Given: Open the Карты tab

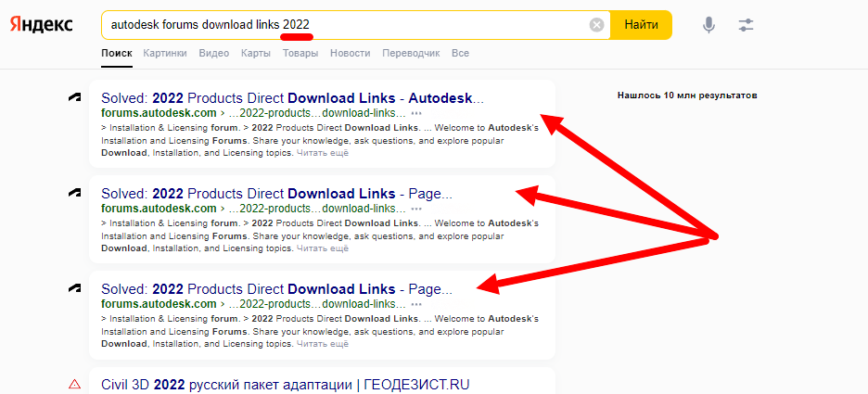Looking at the screenshot, I should [x=256, y=54].
